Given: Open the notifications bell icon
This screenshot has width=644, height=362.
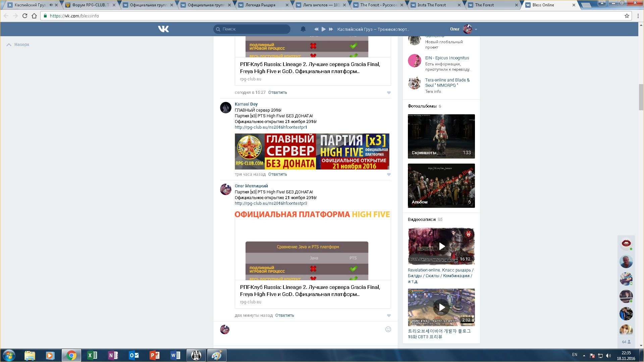Looking at the screenshot, I should pyautogui.click(x=303, y=29).
